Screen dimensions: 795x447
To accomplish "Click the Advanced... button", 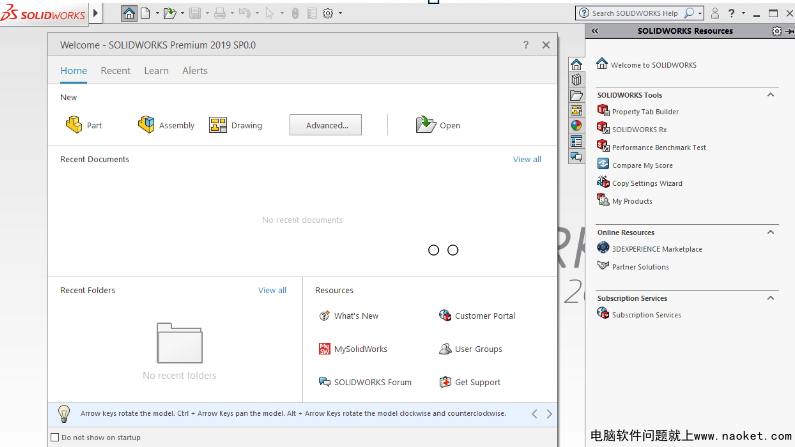I will [326, 125].
